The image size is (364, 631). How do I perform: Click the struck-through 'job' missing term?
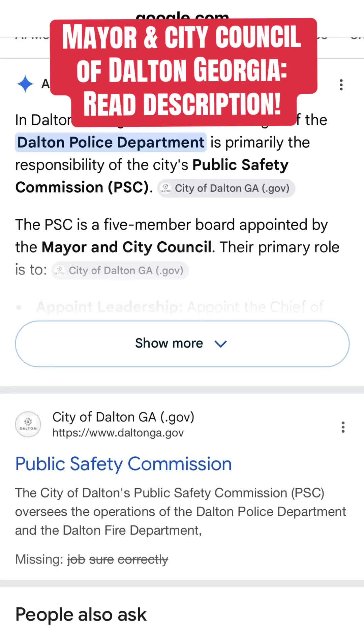(x=76, y=560)
